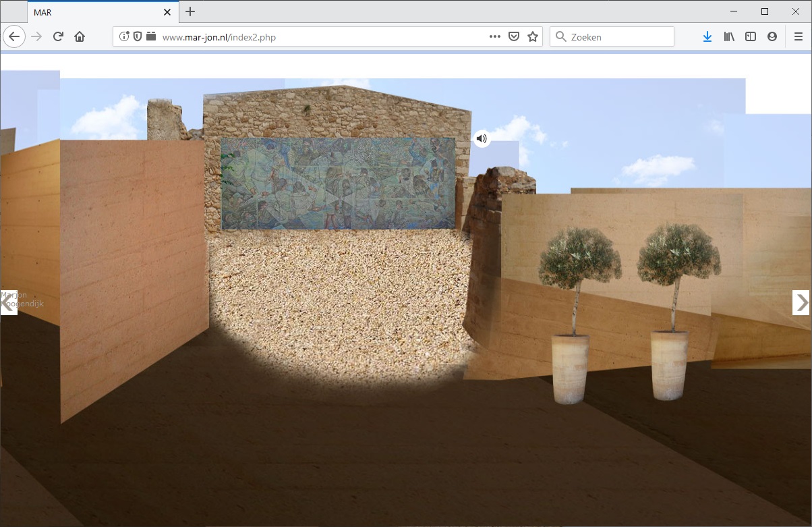
Task: Open the Library bookmarks and history menu
Action: click(x=729, y=37)
